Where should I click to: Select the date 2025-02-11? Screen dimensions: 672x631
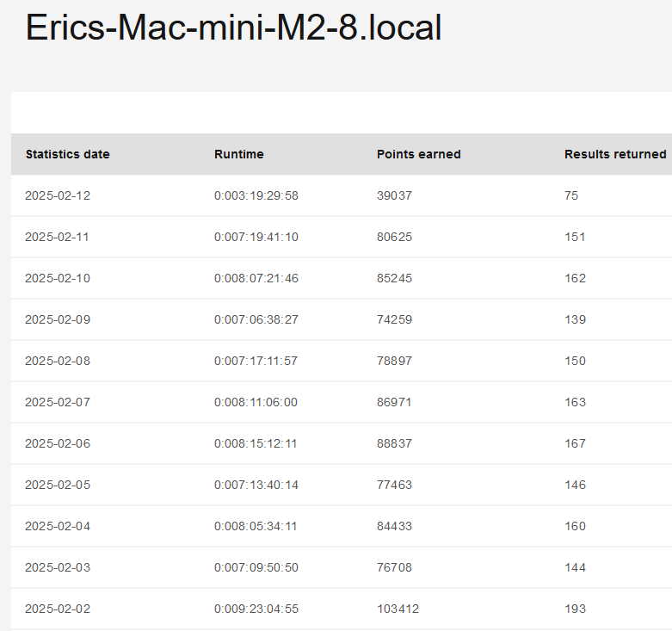[57, 237]
